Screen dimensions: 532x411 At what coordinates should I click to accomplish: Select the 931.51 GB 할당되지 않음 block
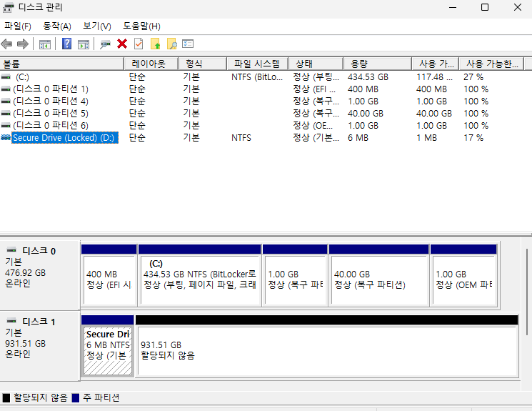coord(327,346)
